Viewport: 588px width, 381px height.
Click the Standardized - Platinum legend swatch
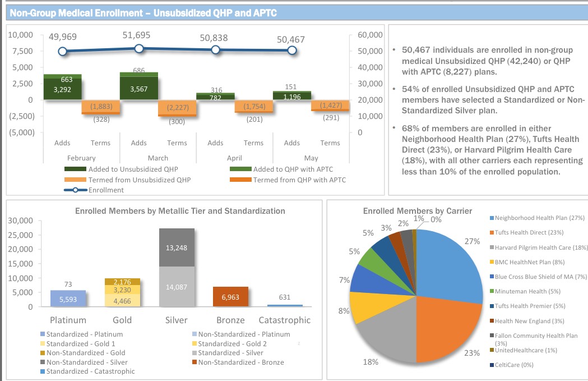click(42, 334)
